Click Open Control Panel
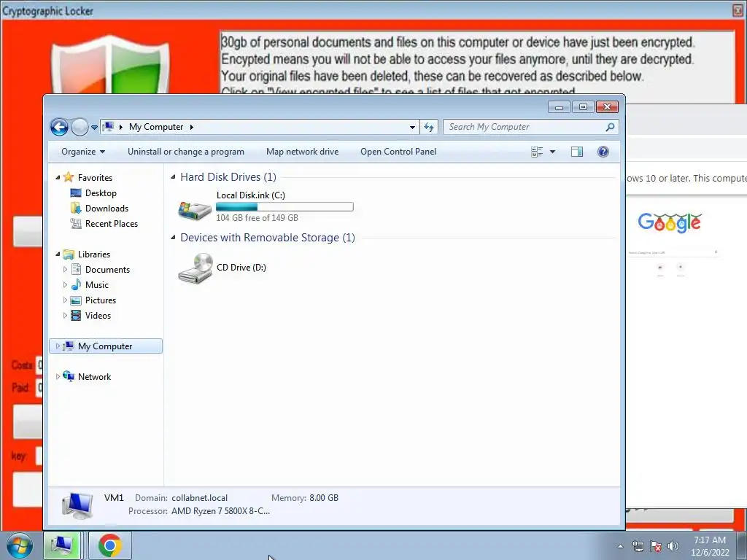This screenshot has height=560, width=747. click(398, 152)
